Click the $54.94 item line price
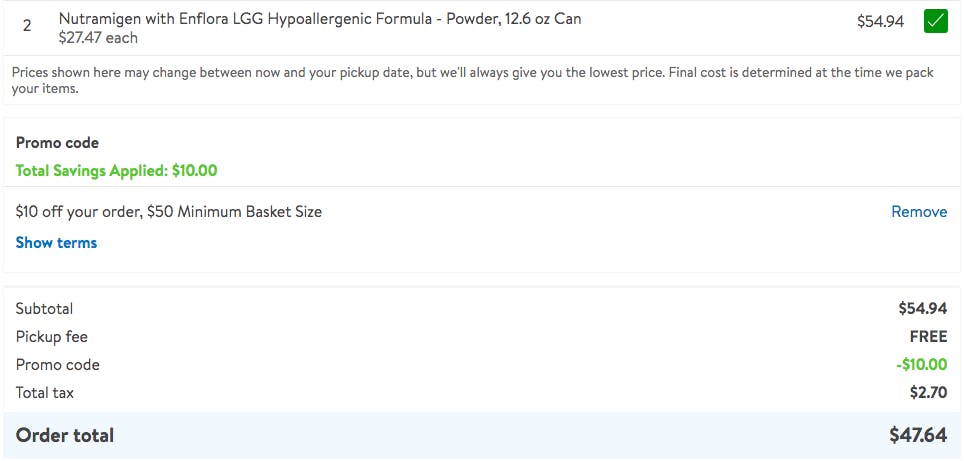Viewport: 964px width, 461px height. pyautogui.click(x=880, y=21)
